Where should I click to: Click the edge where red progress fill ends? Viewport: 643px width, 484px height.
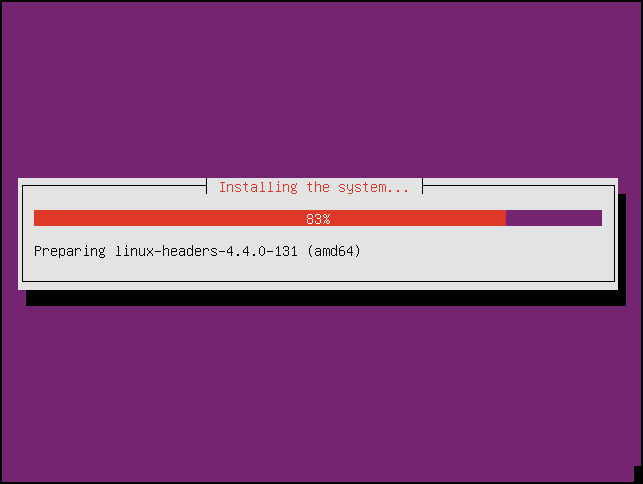(506, 218)
